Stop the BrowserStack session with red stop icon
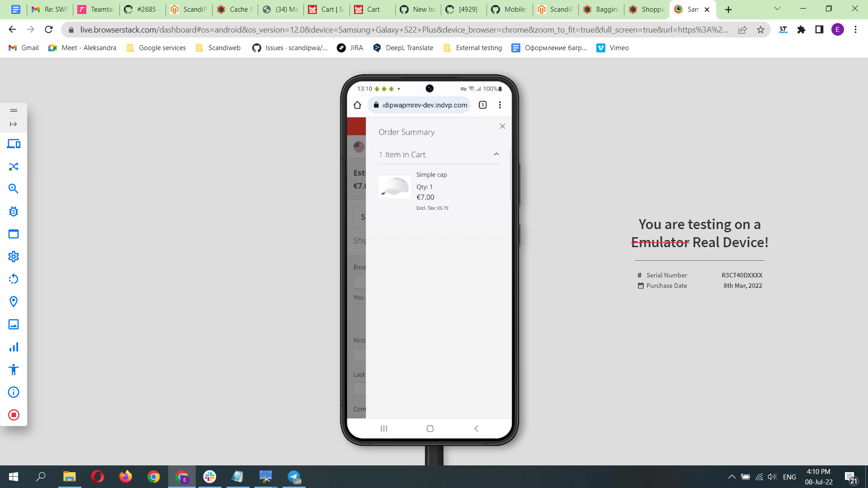The image size is (868, 488). click(14, 415)
